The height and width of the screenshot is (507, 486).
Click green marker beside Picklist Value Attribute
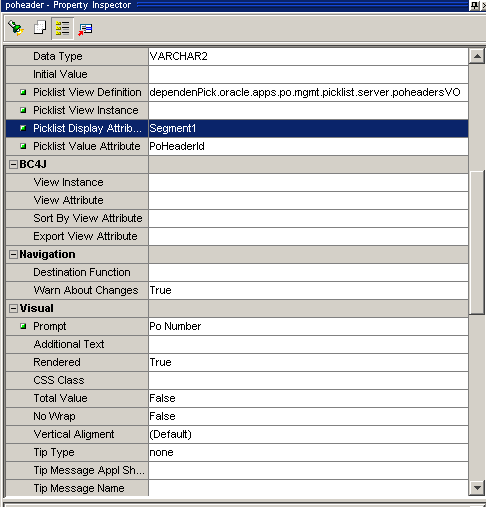(x=23, y=146)
